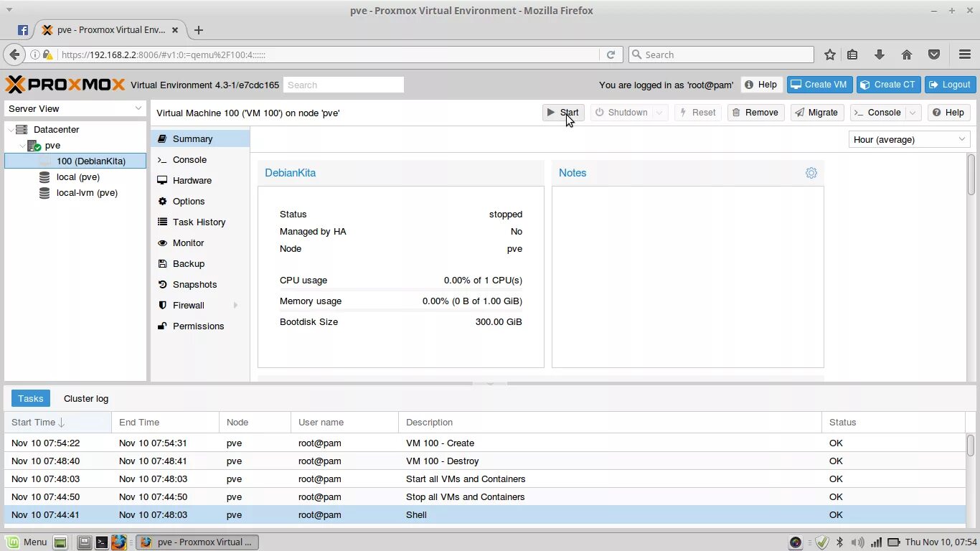Expand the Firewall submenu arrow
This screenshot has width=980, height=551.
pyautogui.click(x=236, y=306)
